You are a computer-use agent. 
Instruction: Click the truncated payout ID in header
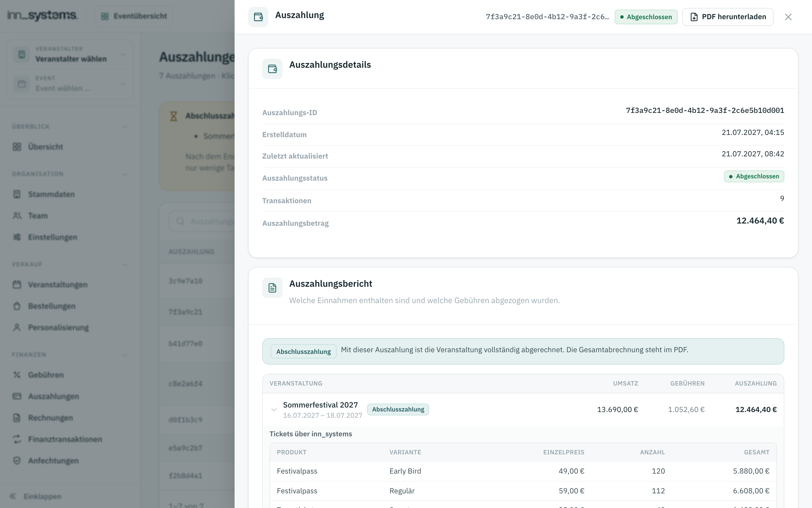[x=547, y=17]
